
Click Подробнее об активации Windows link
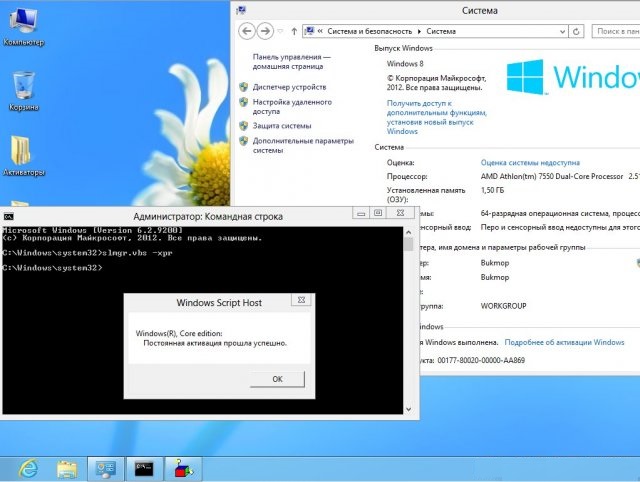(x=564, y=342)
